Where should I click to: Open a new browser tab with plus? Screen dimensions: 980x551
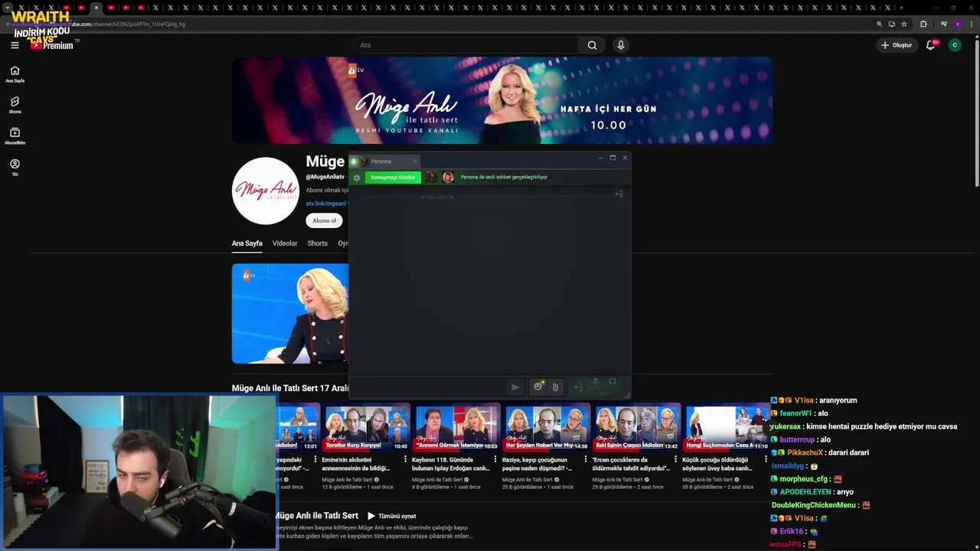click(x=900, y=8)
